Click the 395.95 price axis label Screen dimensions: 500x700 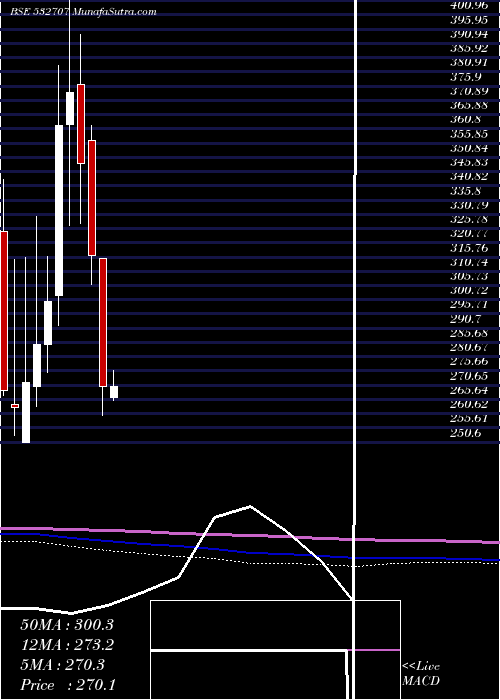tap(470, 20)
